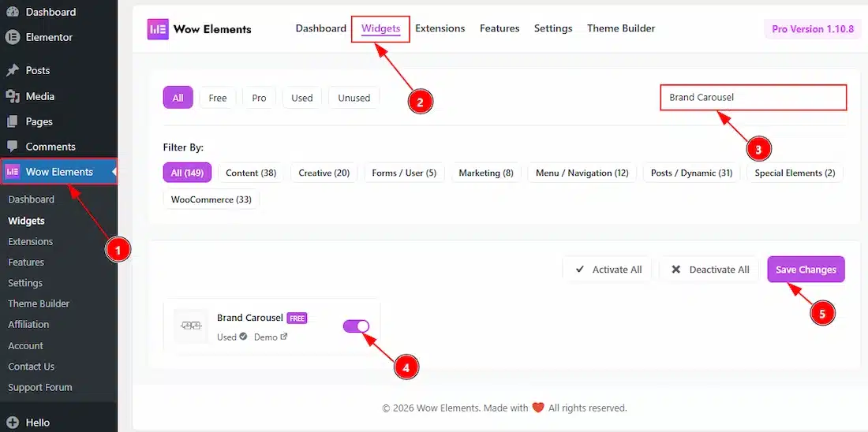Click the Pages icon in sidebar
Viewport: 868px width, 432px height.
coord(13,121)
